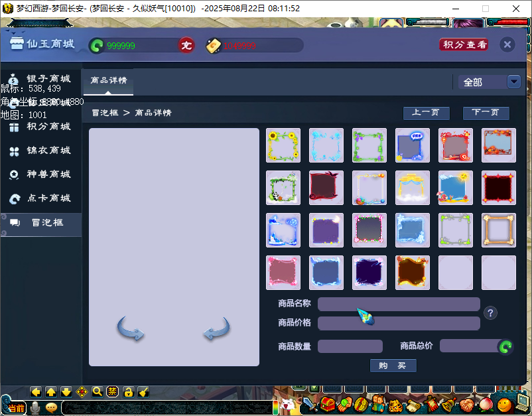Select the 商品详情 tab

coord(109,80)
